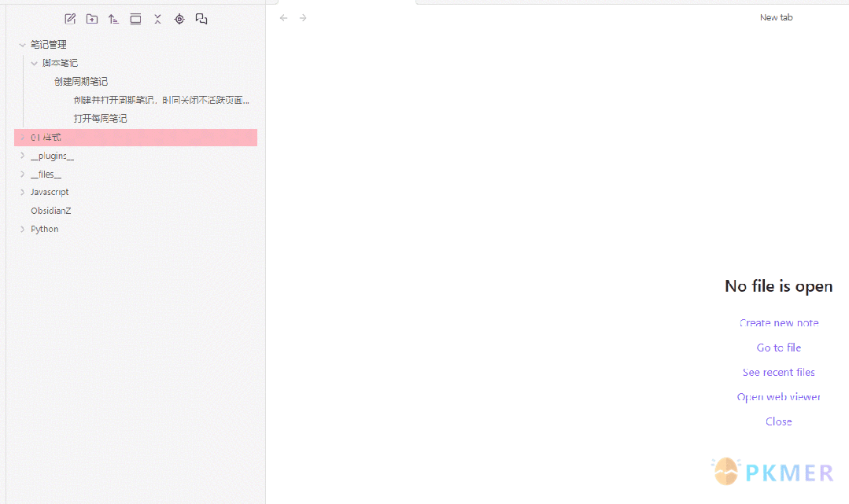The height and width of the screenshot is (504, 849).
Task: Click the Close link in empty tab
Action: click(x=779, y=421)
